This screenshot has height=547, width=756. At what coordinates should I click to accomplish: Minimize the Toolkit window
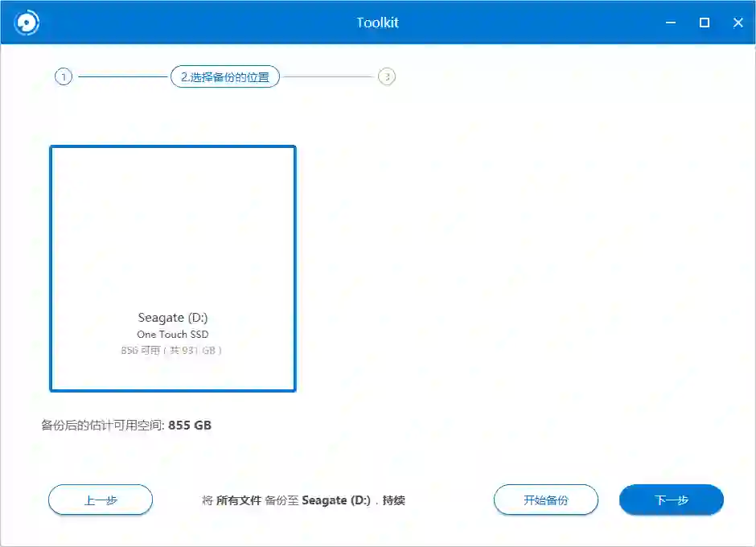pos(671,23)
